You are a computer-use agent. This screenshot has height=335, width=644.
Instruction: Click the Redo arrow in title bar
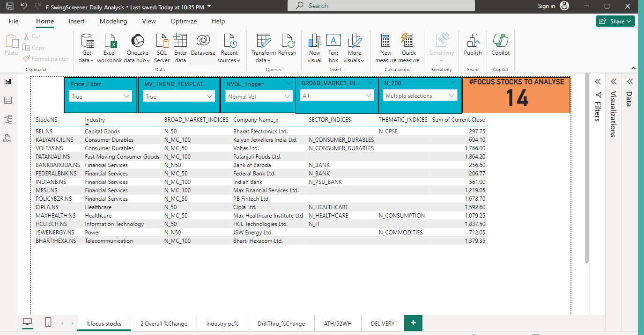(x=38, y=7)
